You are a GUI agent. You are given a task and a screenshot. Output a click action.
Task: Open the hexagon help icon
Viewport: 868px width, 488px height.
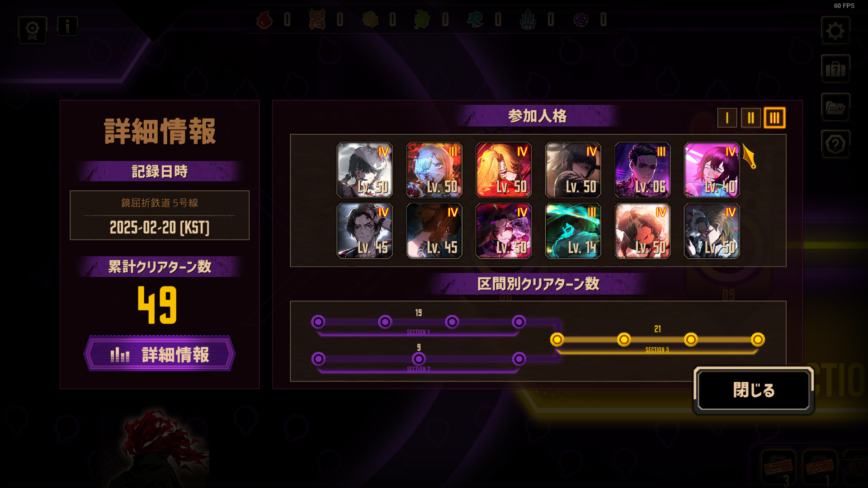pyautogui.click(x=835, y=144)
